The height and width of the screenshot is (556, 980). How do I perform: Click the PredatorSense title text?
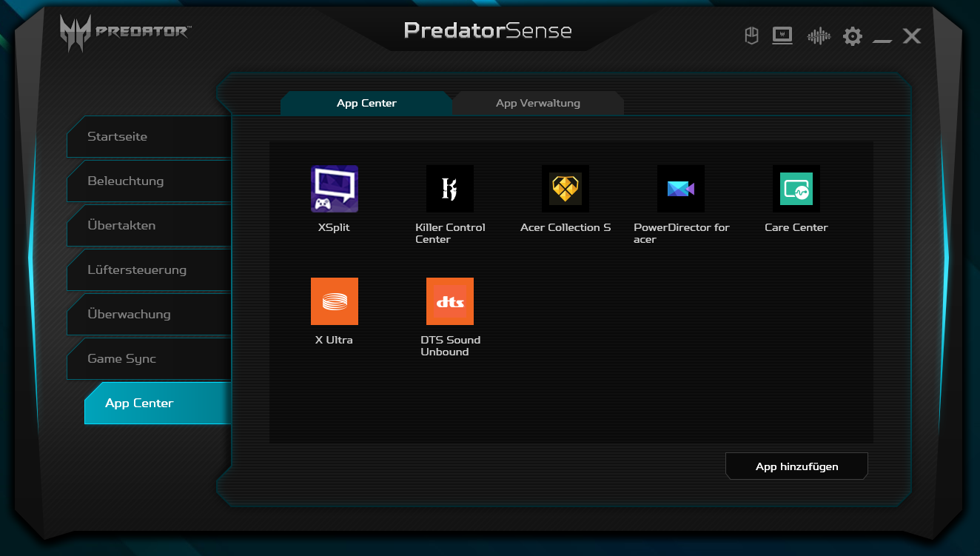click(x=488, y=30)
